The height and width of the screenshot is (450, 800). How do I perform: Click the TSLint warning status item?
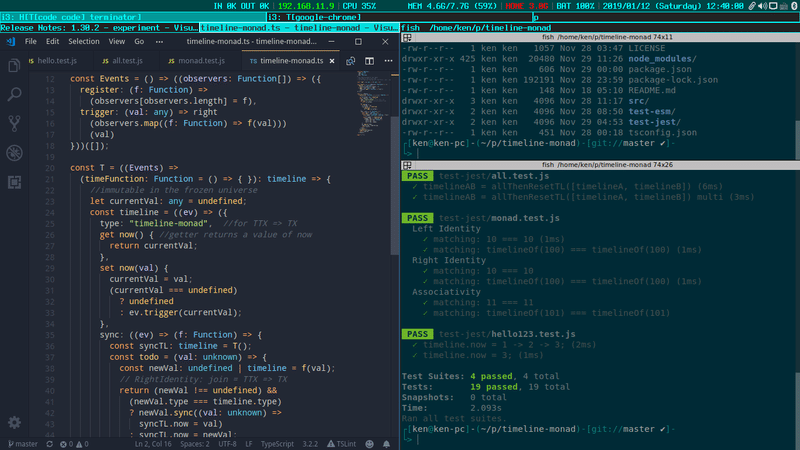click(341, 444)
